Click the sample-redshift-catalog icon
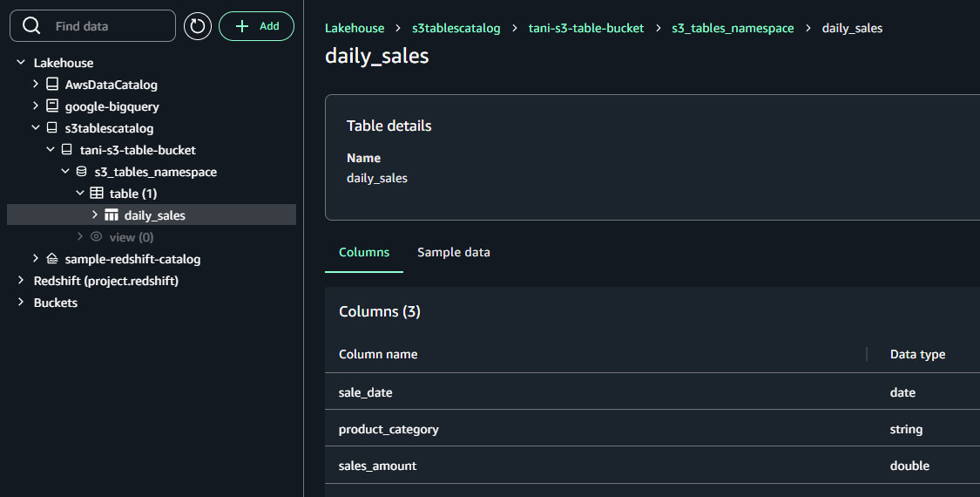The image size is (980, 497). tap(52, 259)
